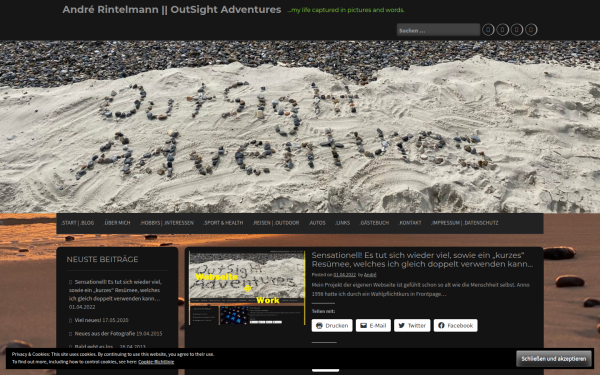Screen dimensions: 600x375
Task: Click the envelope icon on E-Mail button
Action: (364, 326)
